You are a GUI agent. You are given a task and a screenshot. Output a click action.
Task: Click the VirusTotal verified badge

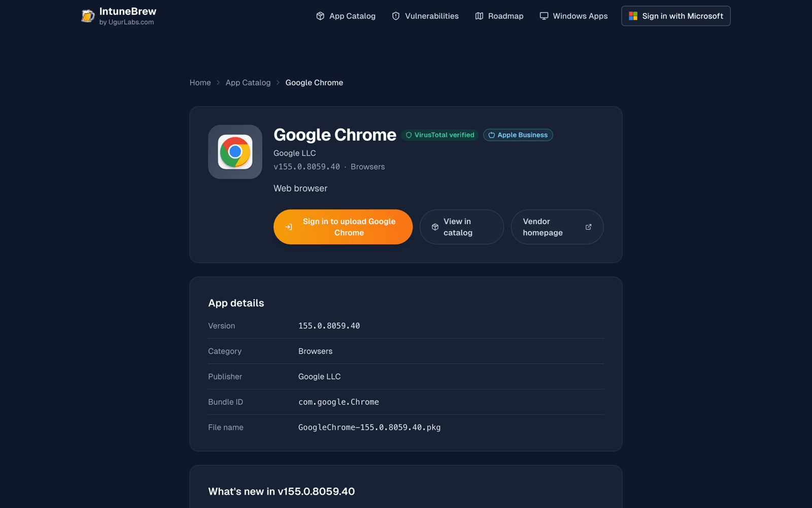(x=440, y=135)
